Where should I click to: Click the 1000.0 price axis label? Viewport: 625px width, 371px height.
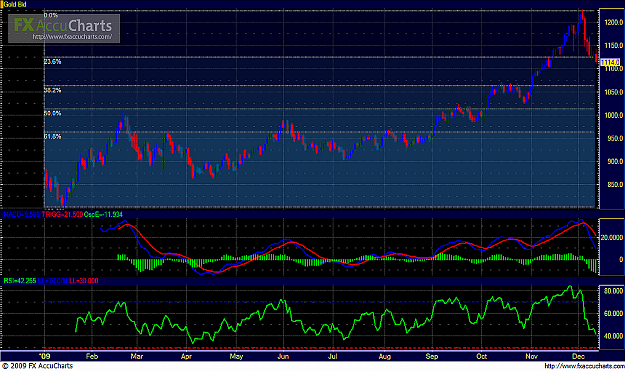613,115
